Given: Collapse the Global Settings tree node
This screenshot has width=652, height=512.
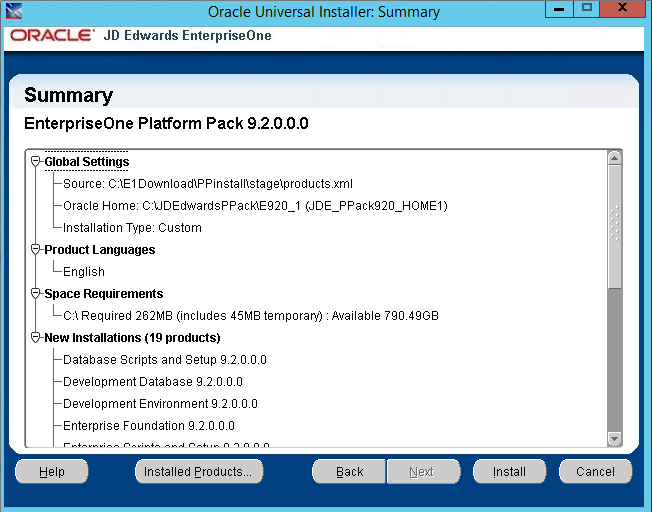Looking at the screenshot, I should point(36,161).
